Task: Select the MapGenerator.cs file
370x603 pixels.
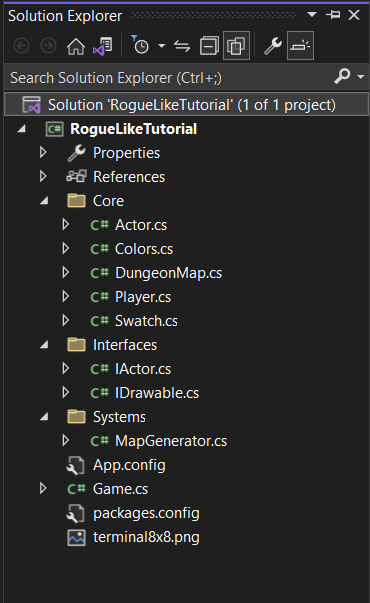Action: click(x=171, y=441)
